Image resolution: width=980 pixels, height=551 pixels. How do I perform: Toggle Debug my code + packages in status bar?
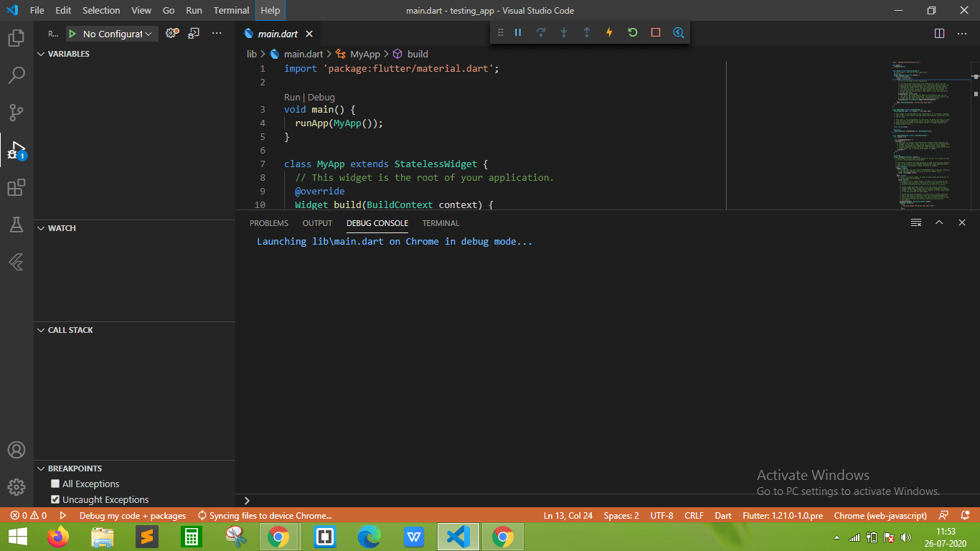click(x=133, y=515)
